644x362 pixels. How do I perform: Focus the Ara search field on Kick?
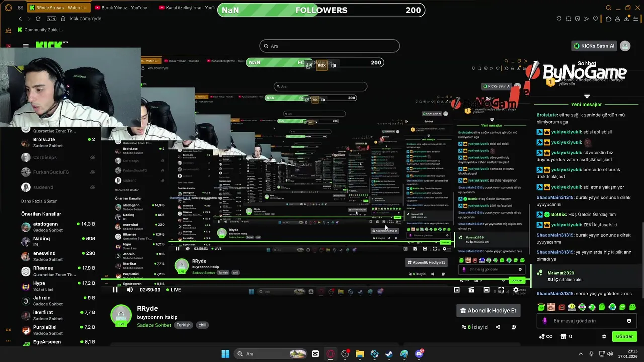click(330, 46)
